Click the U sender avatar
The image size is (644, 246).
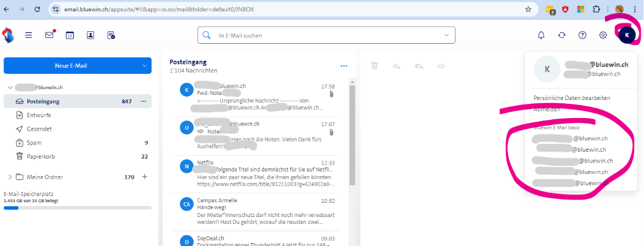click(186, 128)
